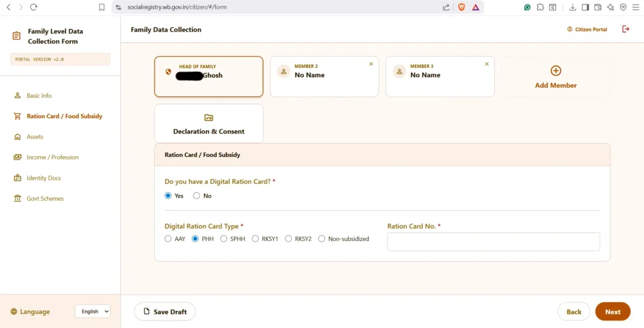Viewport: 644px width, 328px height.
Task: Click the person avatar on Member 3 card
Action: tap(399, 71)
